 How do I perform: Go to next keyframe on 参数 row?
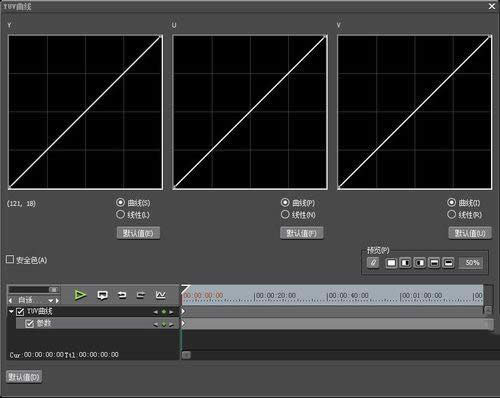(x=171, y=324)
